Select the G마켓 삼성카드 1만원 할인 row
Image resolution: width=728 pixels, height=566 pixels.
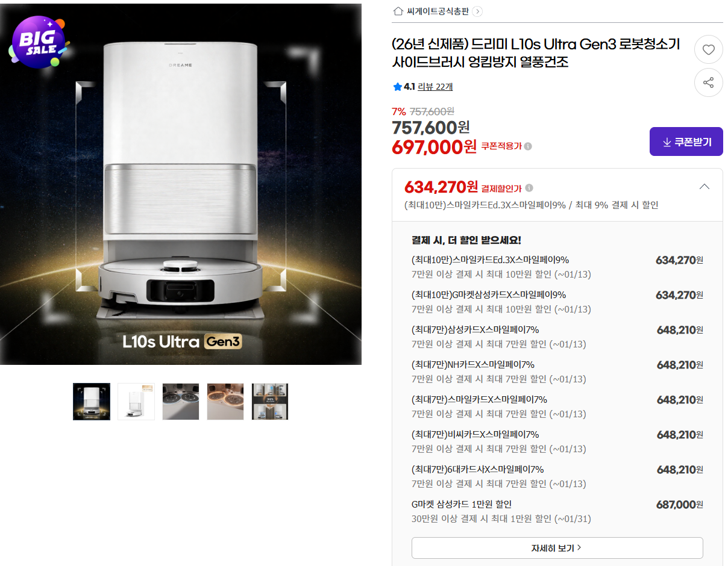pos(557,511)
